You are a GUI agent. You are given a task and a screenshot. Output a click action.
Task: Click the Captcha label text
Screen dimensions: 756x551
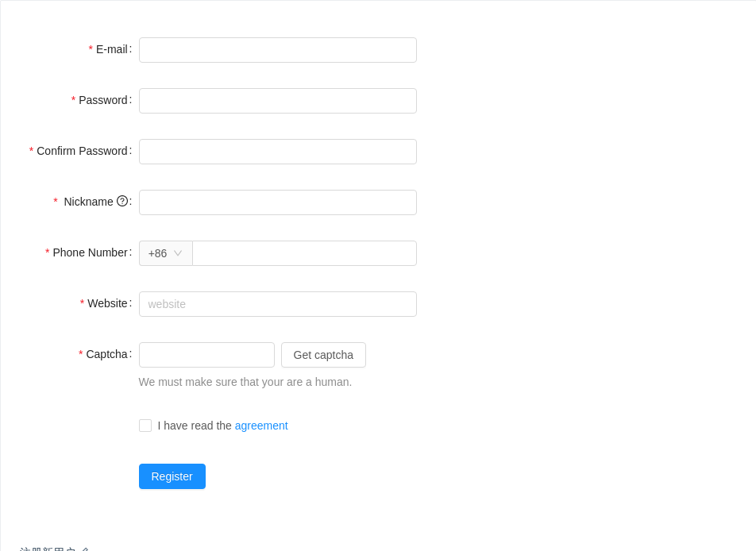pyautogui.click(x=106, y=354)
